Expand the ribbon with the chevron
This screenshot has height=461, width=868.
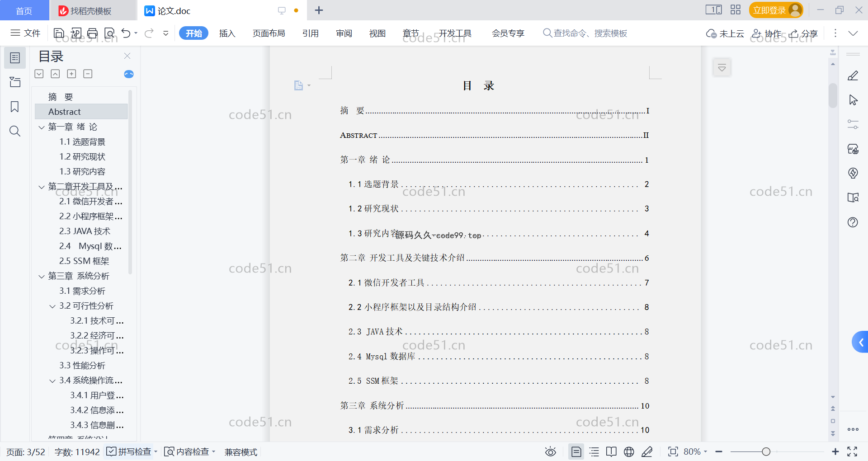point(853,33)
